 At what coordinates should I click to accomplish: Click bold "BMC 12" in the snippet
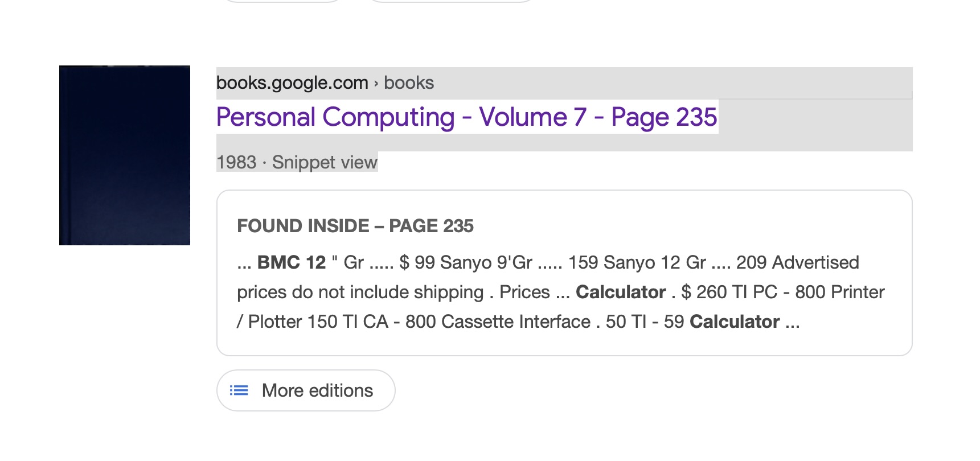(x=292, y=262)
